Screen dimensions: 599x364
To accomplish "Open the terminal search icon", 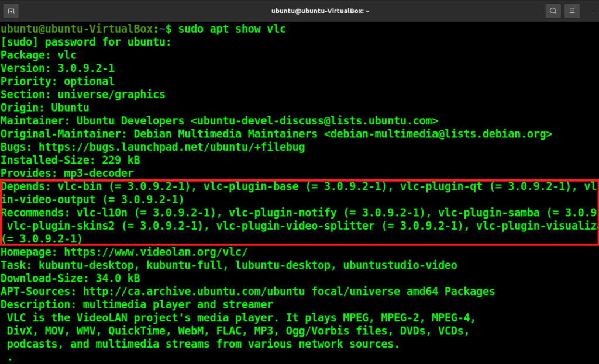I will tap(552, 10).
